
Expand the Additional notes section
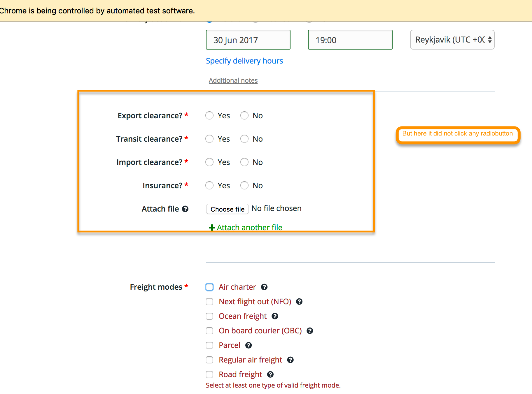[x=233, y=80]
